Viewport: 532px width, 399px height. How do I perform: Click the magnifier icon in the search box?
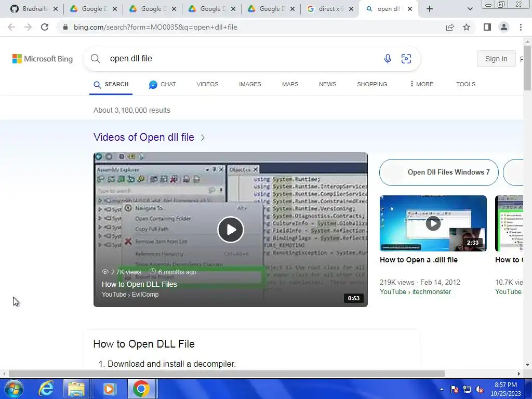[96, 58]
